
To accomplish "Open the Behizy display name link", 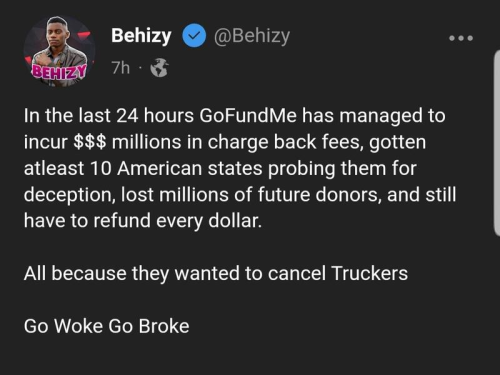I will tap(141, 36).
